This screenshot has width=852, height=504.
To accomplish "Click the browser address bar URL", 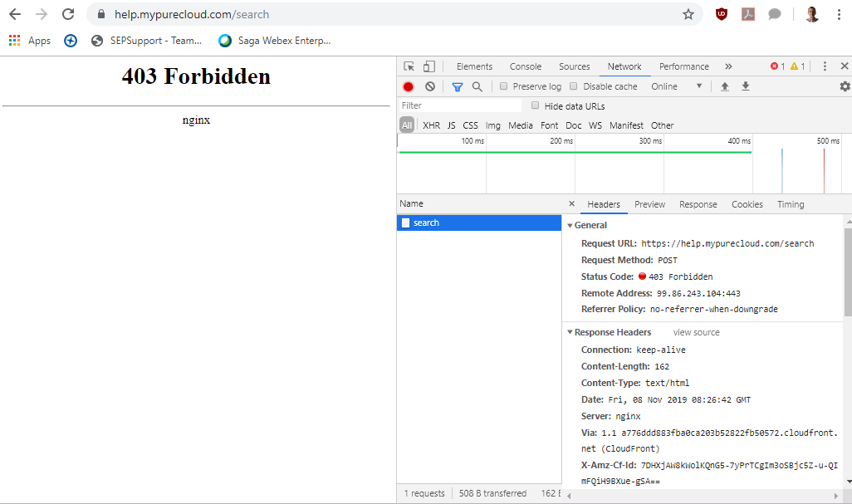I will [x=192, y=15].
